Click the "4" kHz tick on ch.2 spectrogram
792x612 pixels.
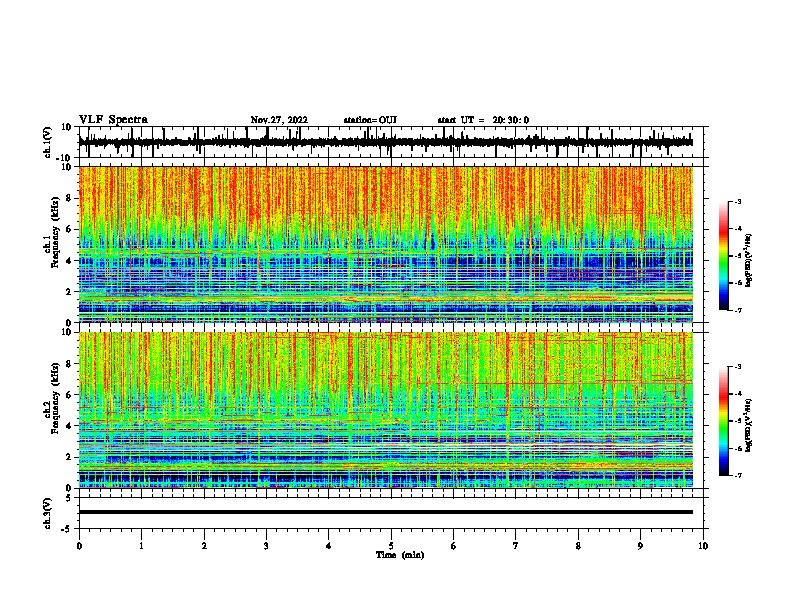tap(70, 426)
